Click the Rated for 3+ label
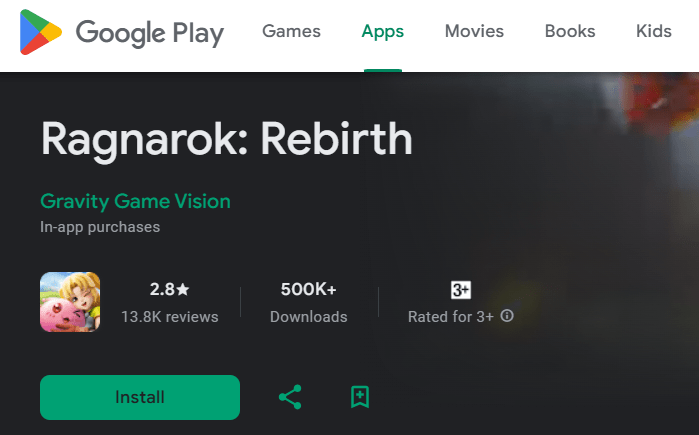699x435 pixels. pyautogui.click(x=451, y=317)
